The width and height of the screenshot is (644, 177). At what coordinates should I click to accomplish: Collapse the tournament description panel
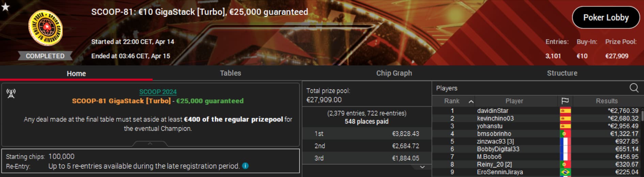coord(150,144)
